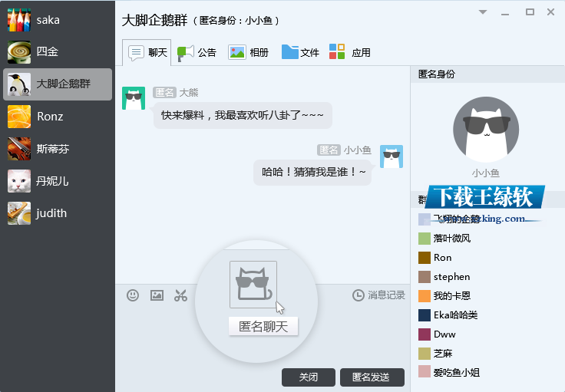Open the chat with judith
The width and height of the screenshot is (565, 392).
(58, 213)
